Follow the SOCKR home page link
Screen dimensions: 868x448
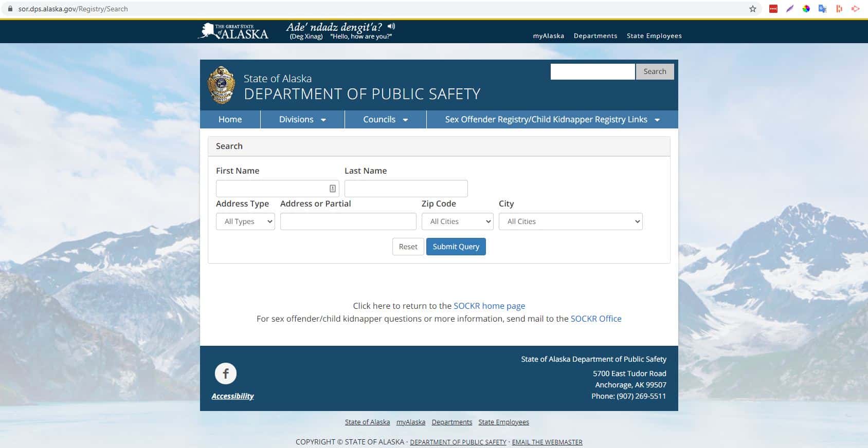(489, 306)
